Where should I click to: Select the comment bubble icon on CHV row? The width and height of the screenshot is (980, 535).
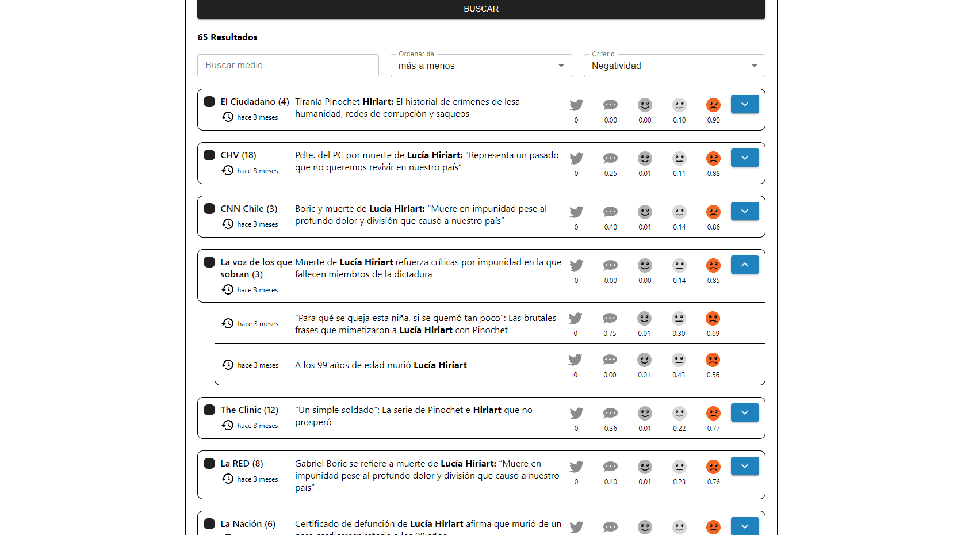click(x=610, y=158)
